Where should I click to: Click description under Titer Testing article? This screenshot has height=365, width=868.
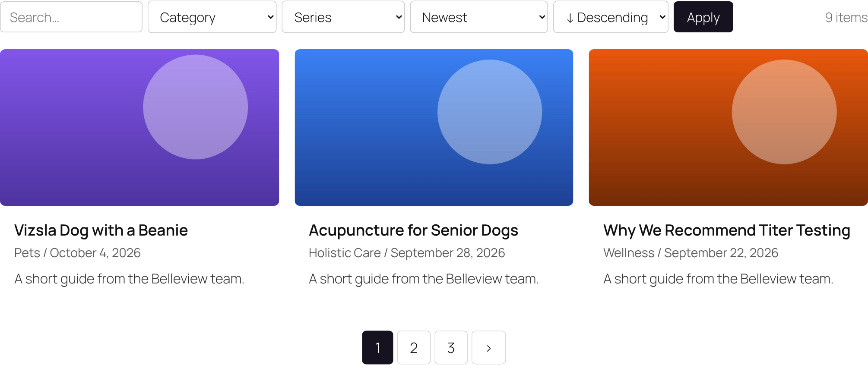coord(718,279)
